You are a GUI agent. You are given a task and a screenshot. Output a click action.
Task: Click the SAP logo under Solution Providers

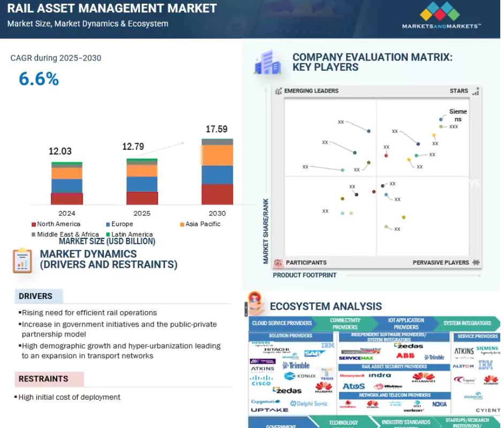pyautogui.click(x=314, y=354)
